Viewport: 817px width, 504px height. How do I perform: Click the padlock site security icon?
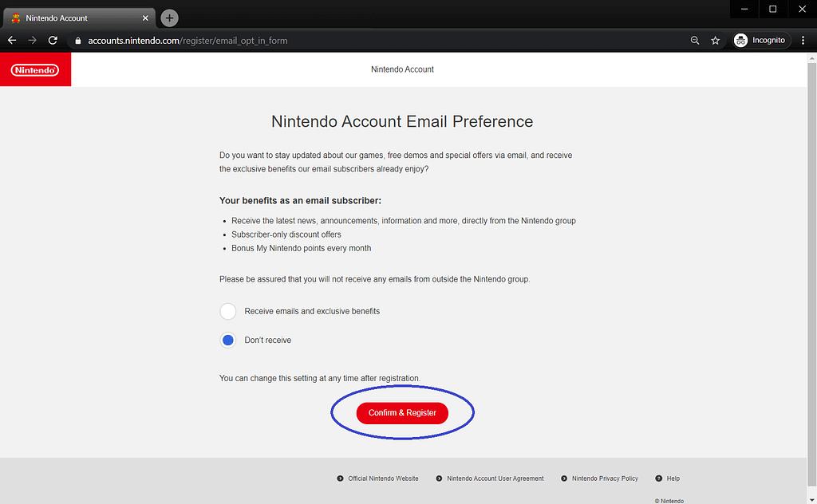(78, 41)
